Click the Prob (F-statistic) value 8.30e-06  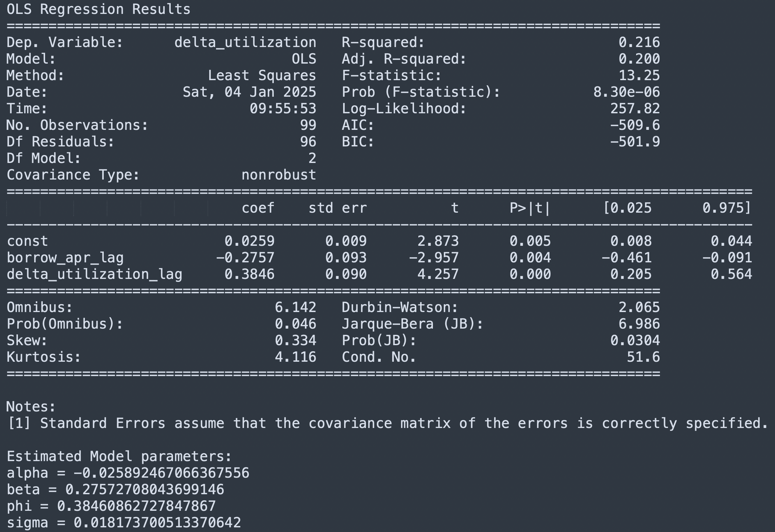coord(626,92)
